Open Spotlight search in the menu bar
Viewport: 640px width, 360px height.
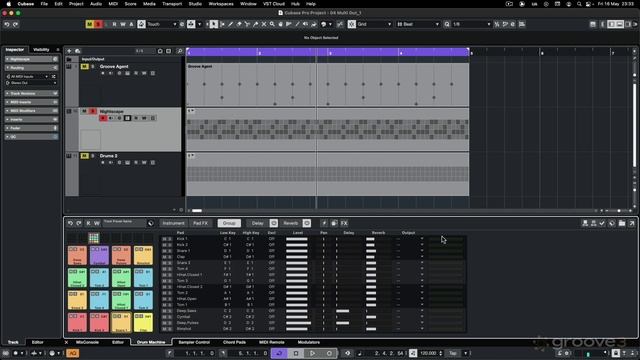(x=579, y=4)
